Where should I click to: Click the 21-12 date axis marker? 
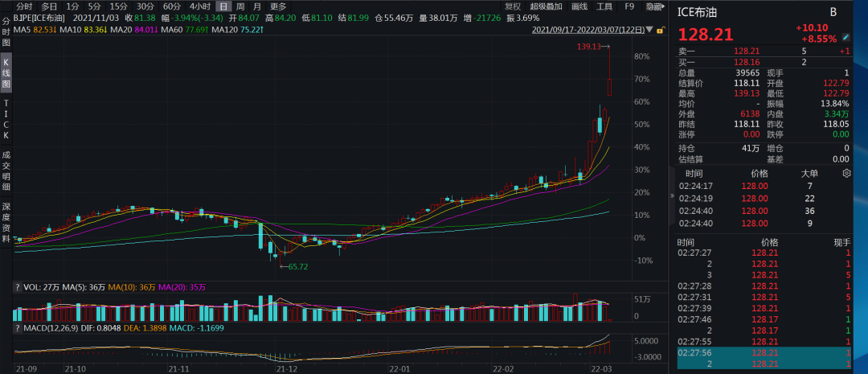[x=287, y=368]
